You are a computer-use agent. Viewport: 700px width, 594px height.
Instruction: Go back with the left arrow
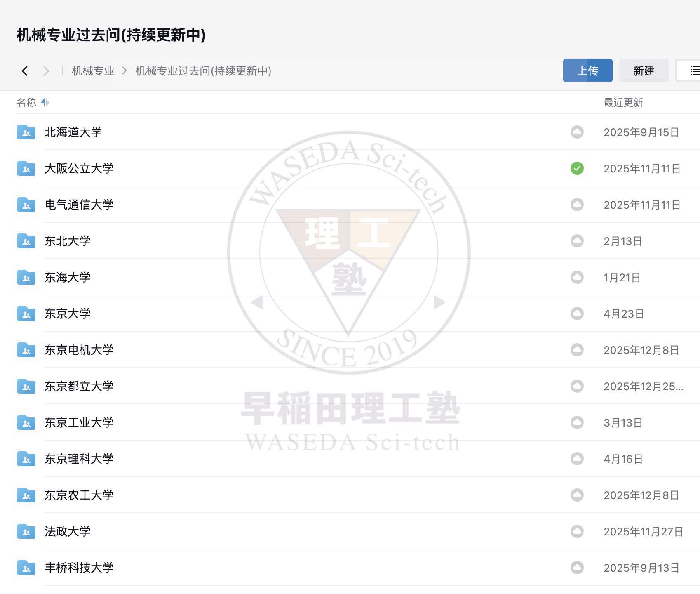tap(25, 71)
